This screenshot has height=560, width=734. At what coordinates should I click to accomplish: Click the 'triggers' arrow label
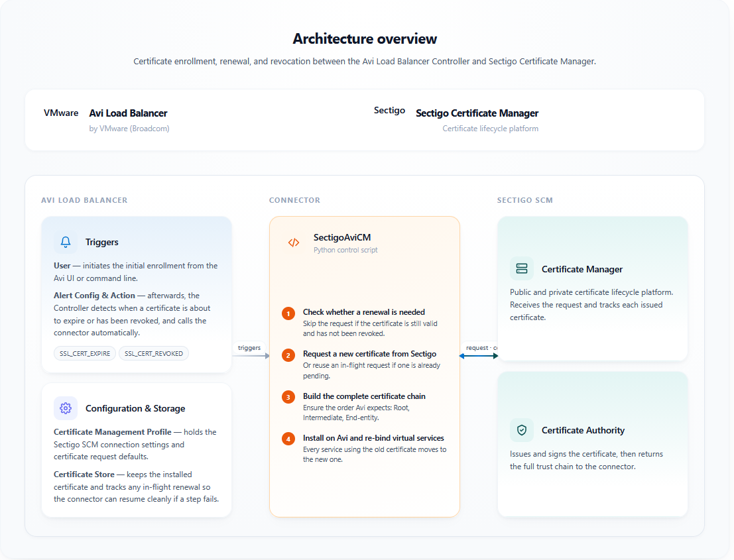pos(249,348)
